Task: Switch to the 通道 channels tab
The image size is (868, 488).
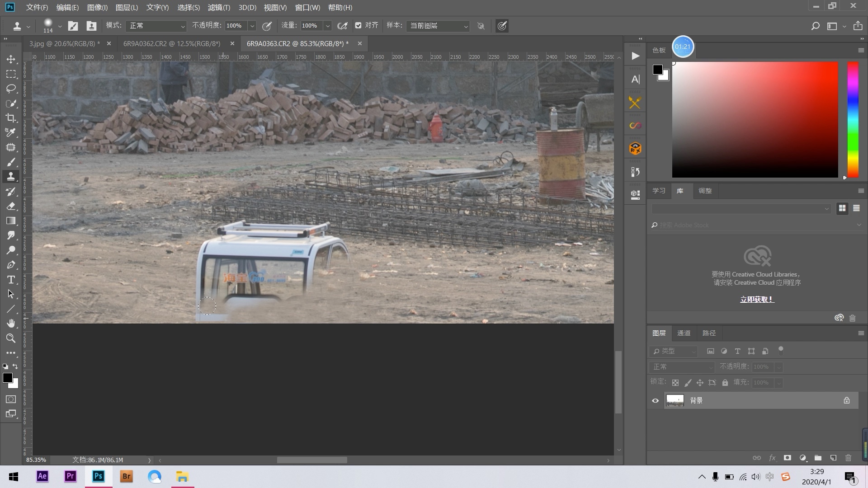Action: pyautogui.click(x=683, y=333)
